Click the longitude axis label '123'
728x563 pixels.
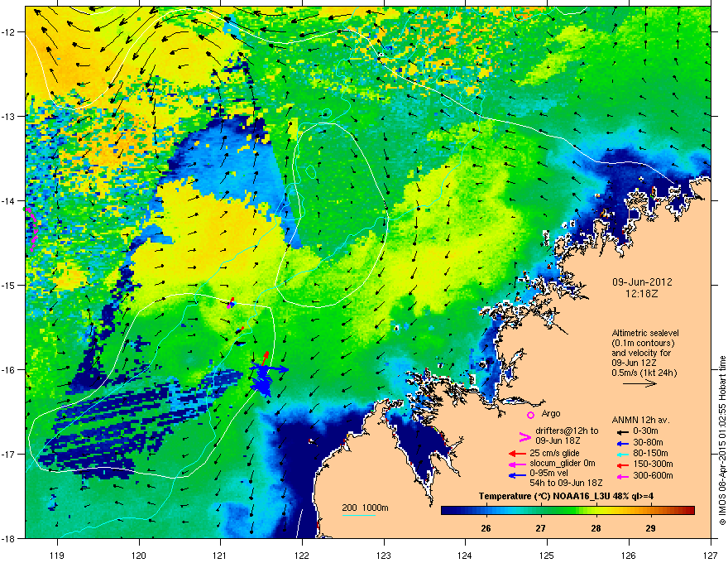click(384, 556)
